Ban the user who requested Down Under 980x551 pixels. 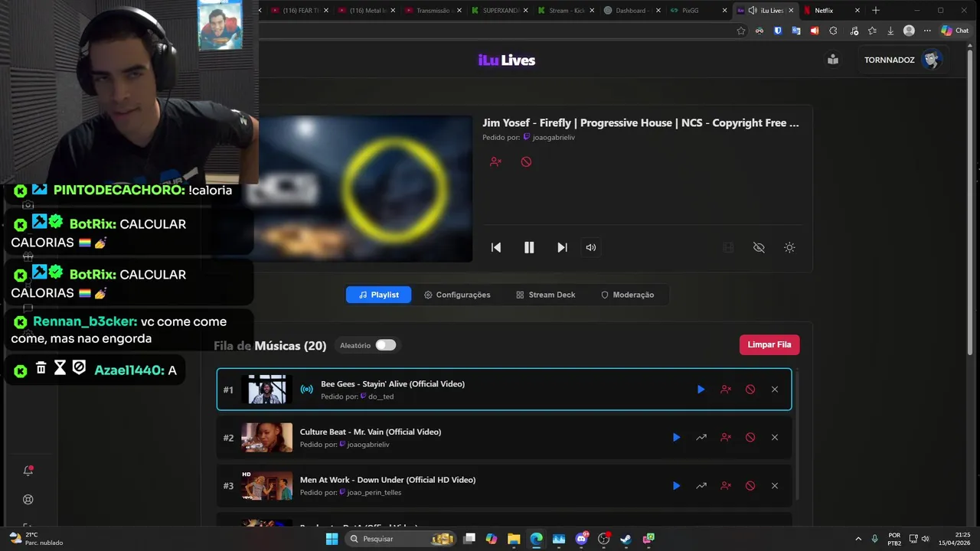click(726, 486)
